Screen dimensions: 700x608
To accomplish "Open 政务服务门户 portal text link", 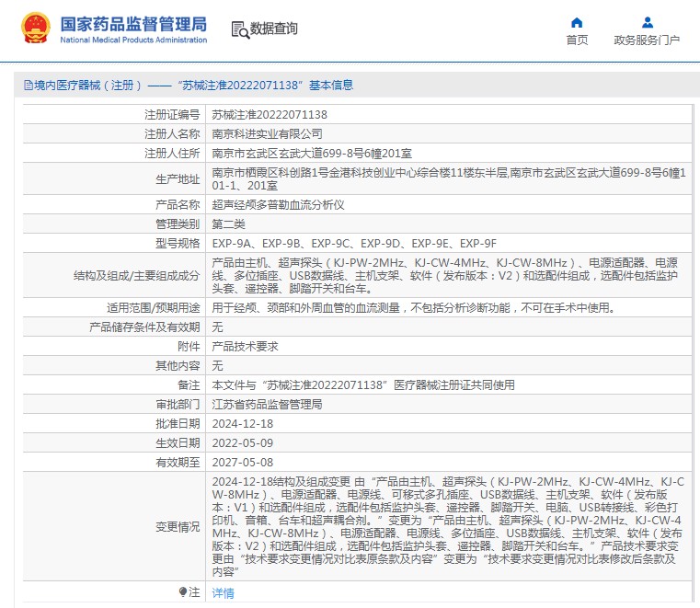I will tap(647, 40).
